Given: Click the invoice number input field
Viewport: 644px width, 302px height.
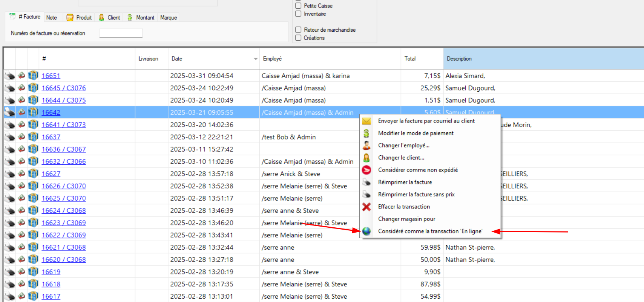Looking at the screenshot, I should click(x=121, y=33).
